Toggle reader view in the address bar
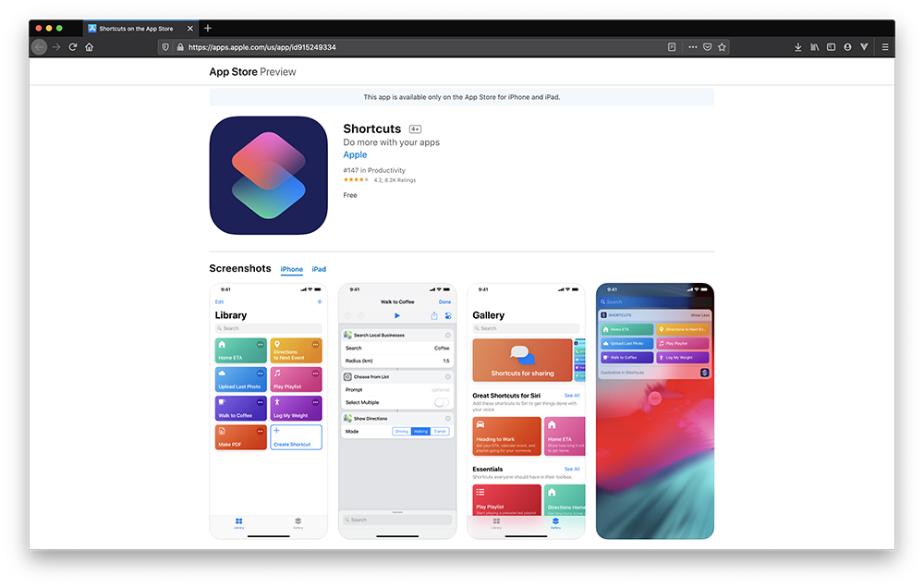924x588 pixels. (672, 47)
